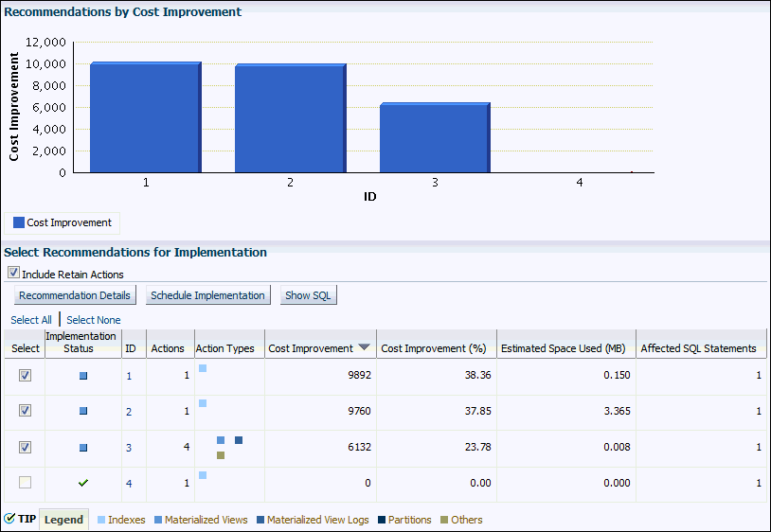Uncheck the Select box for recommendation 1

pos(26,375)
